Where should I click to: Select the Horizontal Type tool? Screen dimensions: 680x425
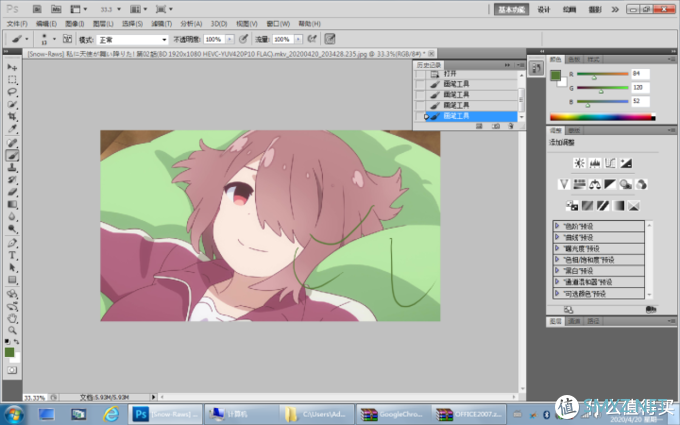point(12,255)
